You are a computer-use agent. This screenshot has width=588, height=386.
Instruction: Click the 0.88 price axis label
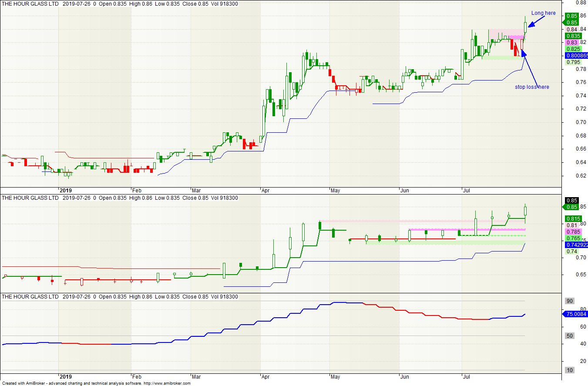tap(581, 2)
